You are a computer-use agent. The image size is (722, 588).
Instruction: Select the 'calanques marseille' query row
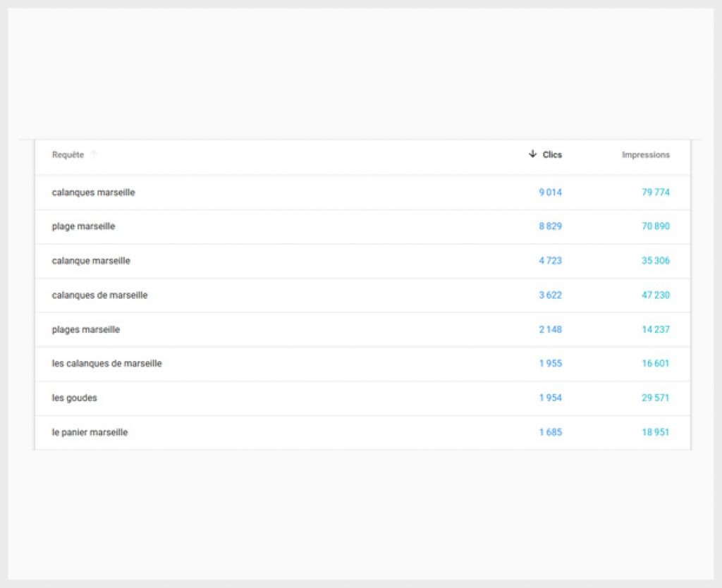coord(93,192)
